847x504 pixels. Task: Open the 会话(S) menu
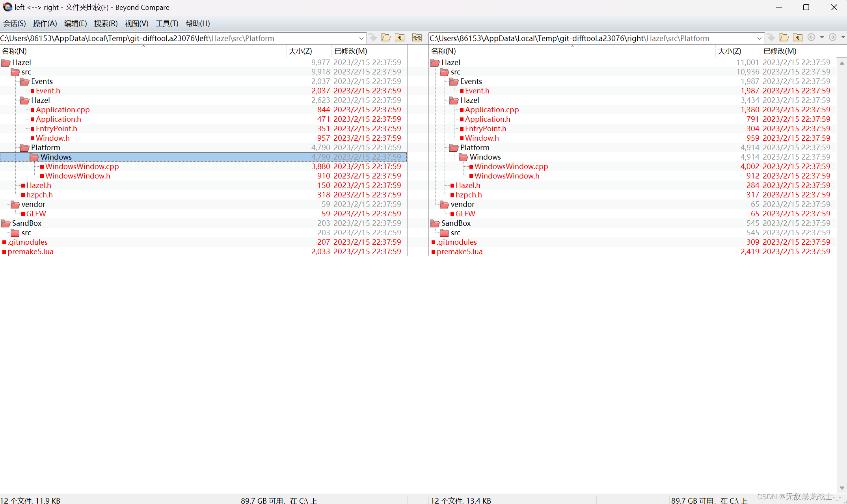15,23
